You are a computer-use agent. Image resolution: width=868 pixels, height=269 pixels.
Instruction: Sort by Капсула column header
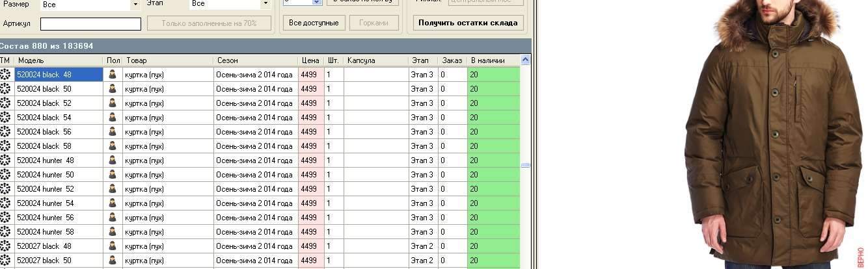(x=376, y=60)
